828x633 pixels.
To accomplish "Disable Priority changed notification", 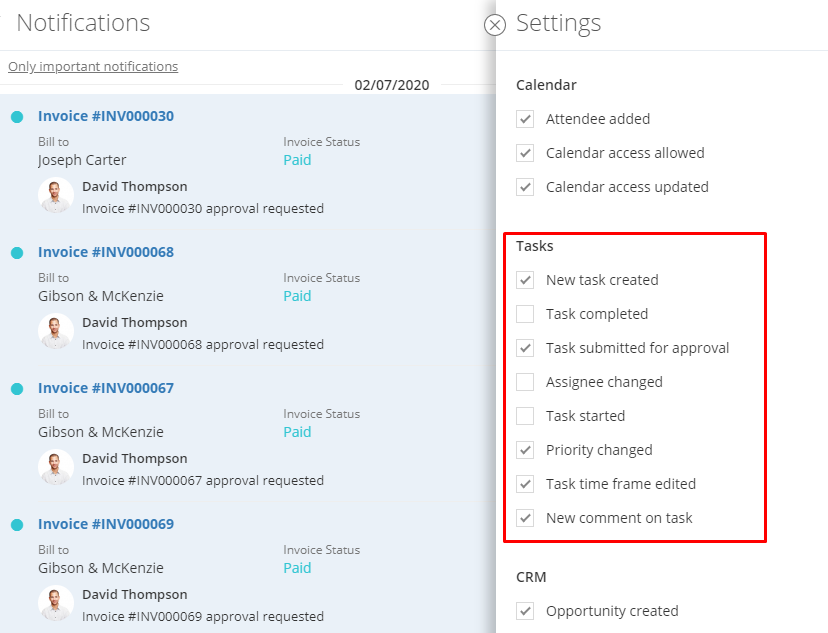I will pos(525,450).
